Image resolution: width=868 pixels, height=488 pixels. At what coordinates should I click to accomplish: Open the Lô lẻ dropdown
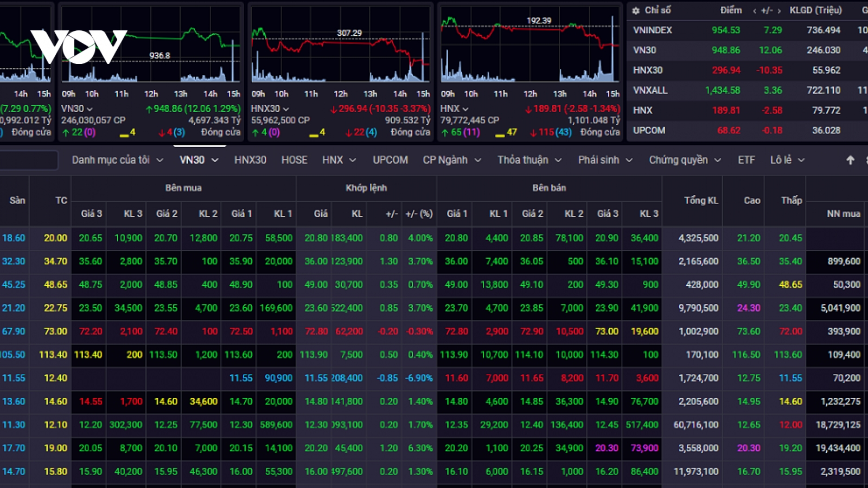click(x=801, y=160)
